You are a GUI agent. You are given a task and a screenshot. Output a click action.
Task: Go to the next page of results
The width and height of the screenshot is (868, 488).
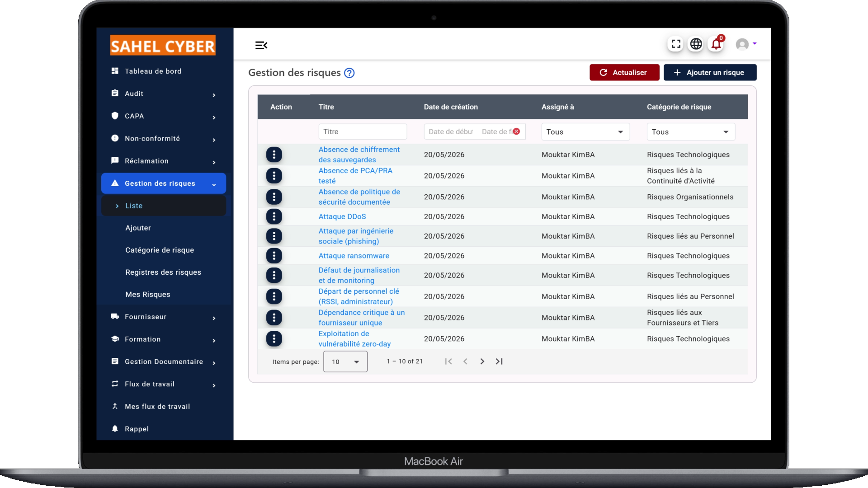pos(482,361)
